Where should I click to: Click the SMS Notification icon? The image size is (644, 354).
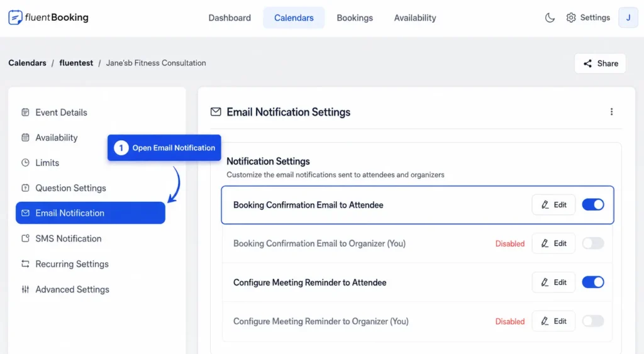(x=25, y=238)
